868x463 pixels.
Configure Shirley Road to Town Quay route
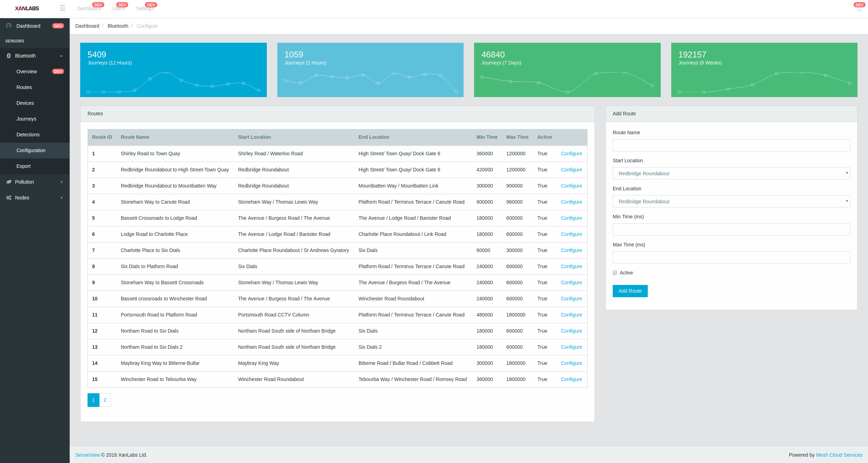click(571, 154)
